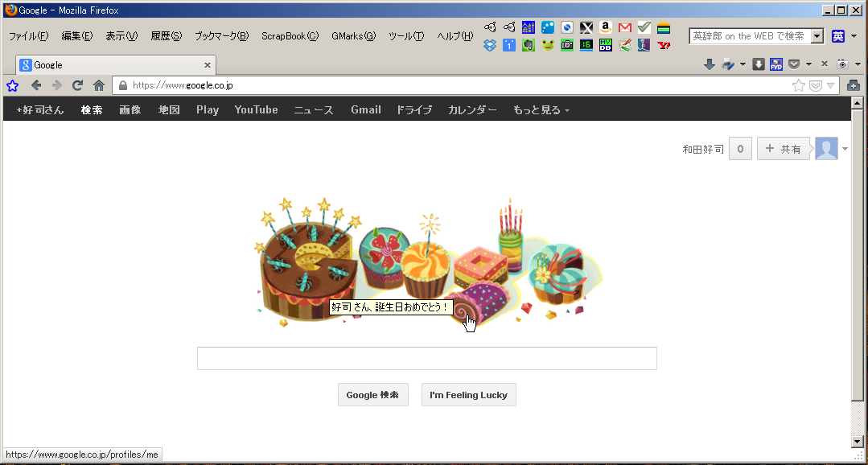Open the Evernote elephant bookmark icon
The width and height of the screenshot is (868, 465).
click(528, 45)
